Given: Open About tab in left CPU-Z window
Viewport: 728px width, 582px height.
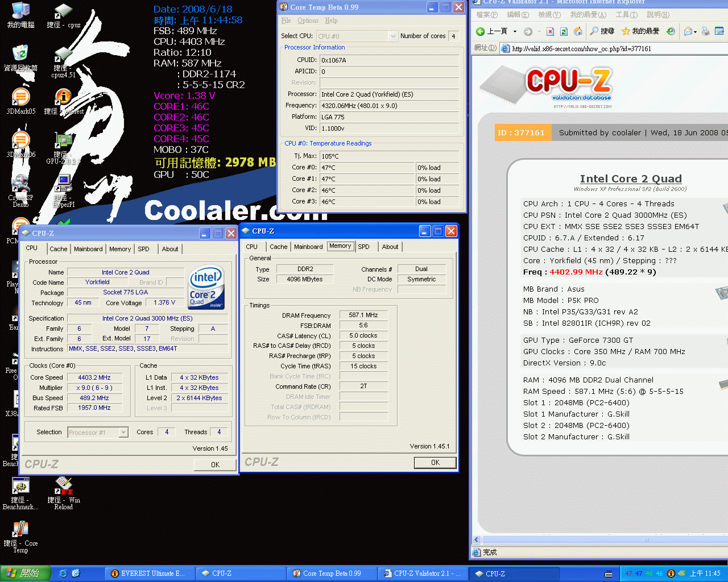Looking at the screenshot, I should tap(170, 249).
